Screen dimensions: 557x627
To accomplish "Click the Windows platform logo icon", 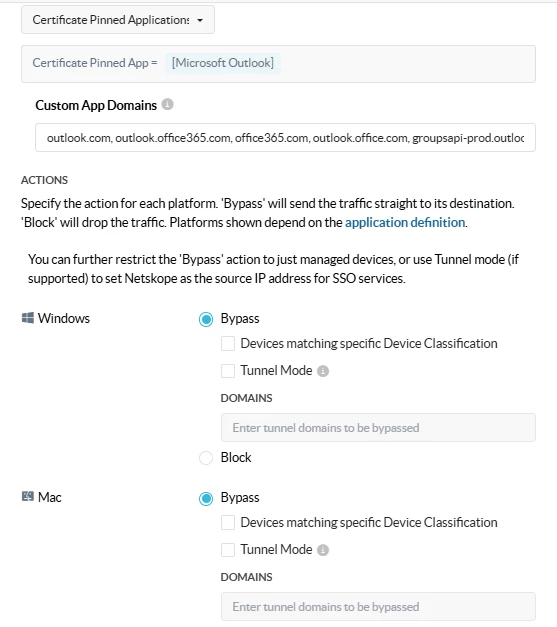I will click(x=28, y=318).
